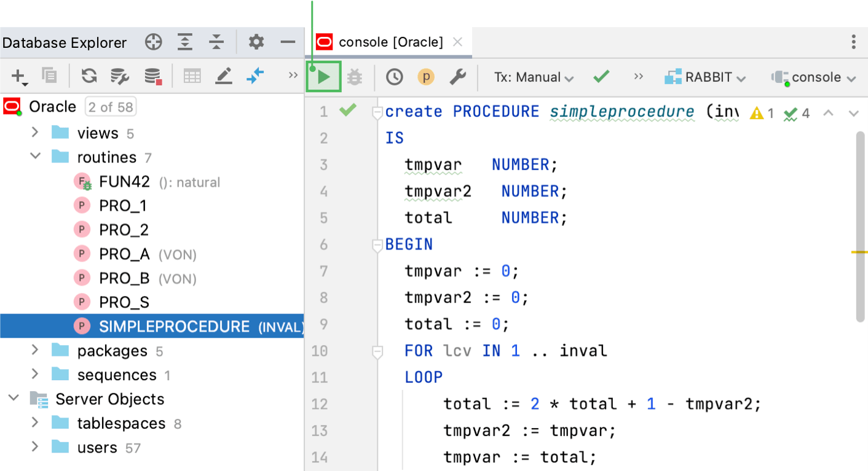Run the statement with the Execute button
868x471 pixels.
pos(323,77)
